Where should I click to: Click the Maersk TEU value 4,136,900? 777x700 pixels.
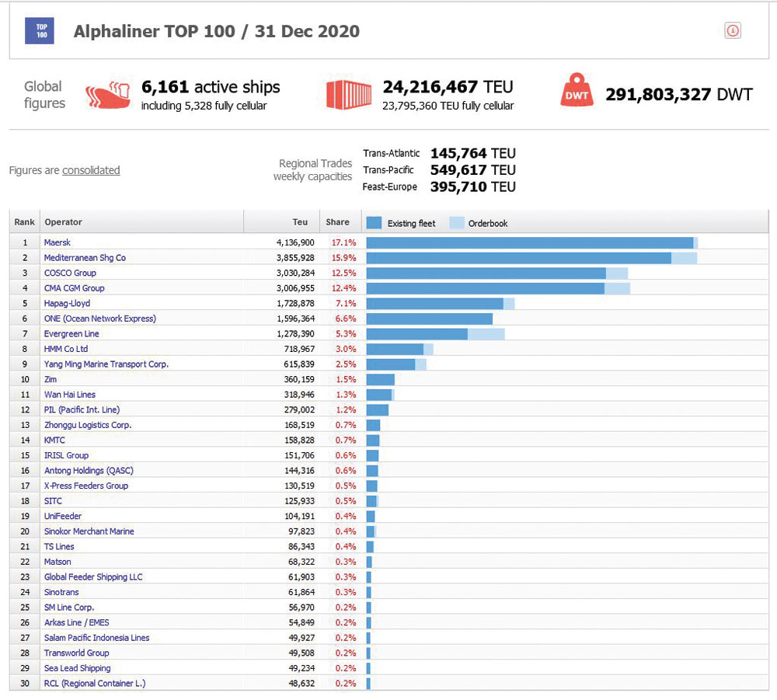295,242
